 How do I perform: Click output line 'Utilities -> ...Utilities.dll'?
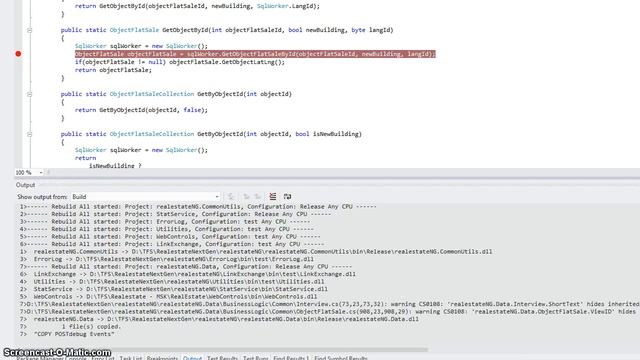click(x=172, y=282)
